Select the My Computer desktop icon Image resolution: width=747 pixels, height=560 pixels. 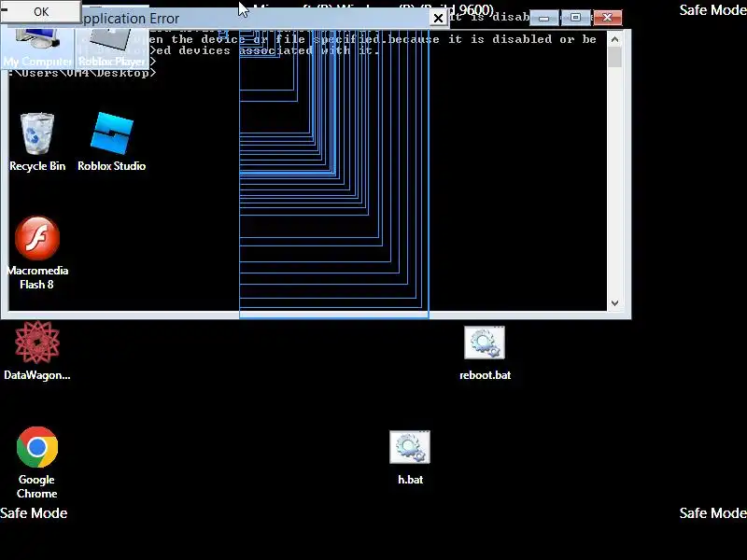[37, 47]
